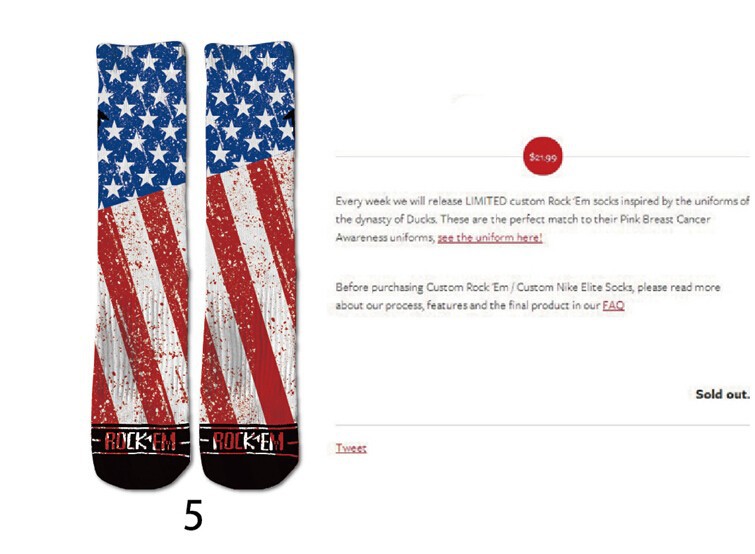Open the FAQ link
The width and height of the screenshot is (755, 554).
[x=613, y=306]
